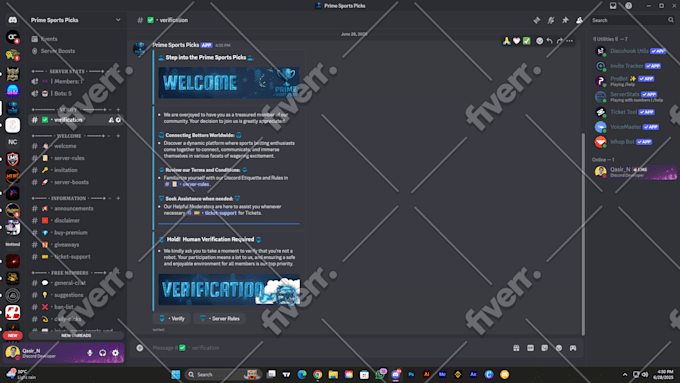Forward the Prime Sports Picks message
This screenshot has height=383, width=680.
coord(559,41)
